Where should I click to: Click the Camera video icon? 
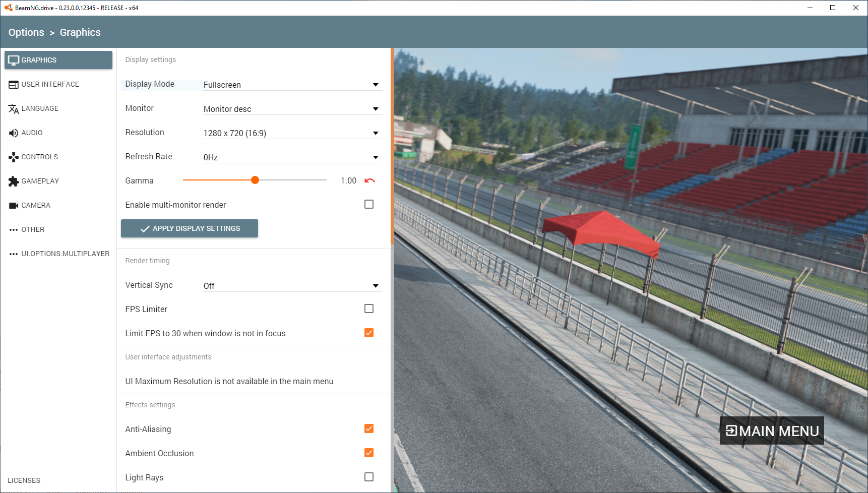14,206
